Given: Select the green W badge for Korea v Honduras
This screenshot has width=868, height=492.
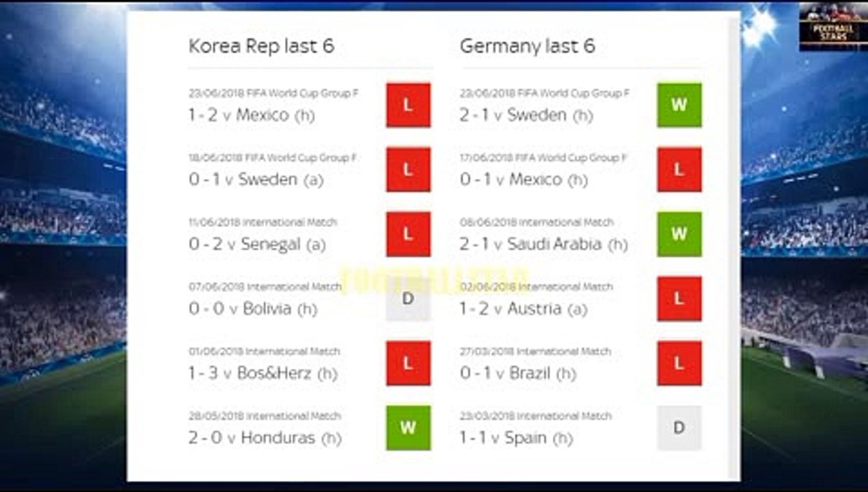Looking at the screenshot, I should tap(408, 428).
